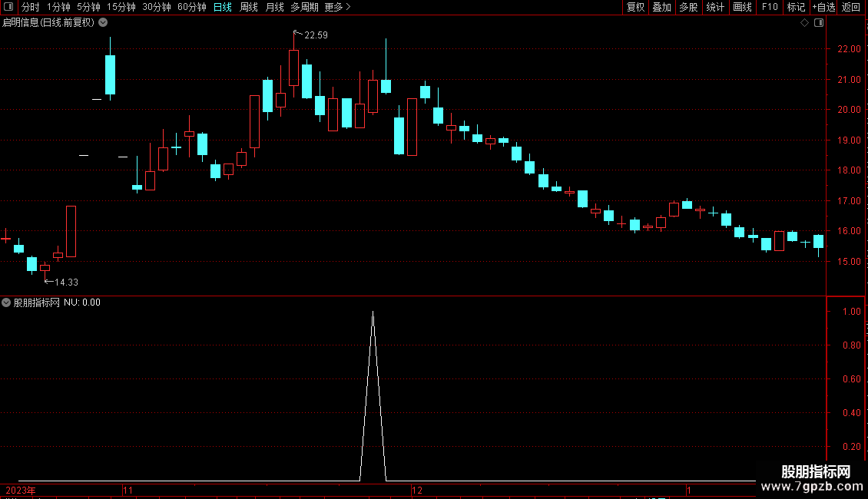
Task: Click the NU: 0.00 indicator value
Action: pos(82,302)
